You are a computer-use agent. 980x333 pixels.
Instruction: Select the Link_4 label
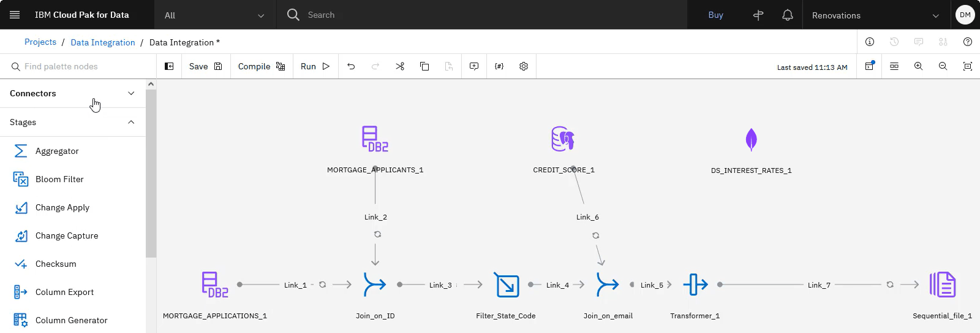(557, 285)
